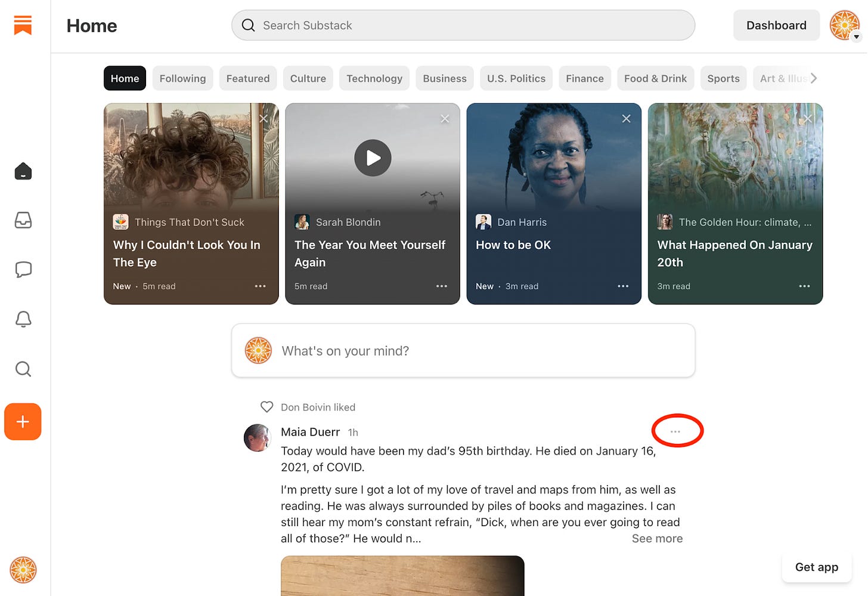Click the orange plus create button

(23, 422)
